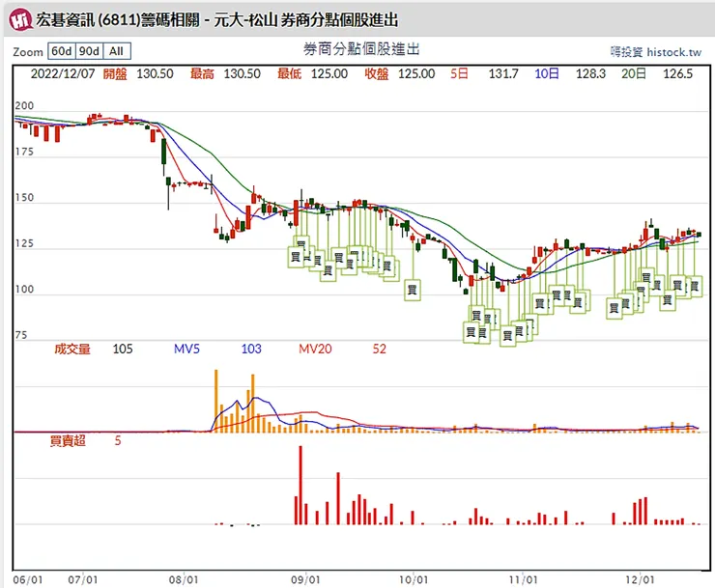Select the 5日 moving average value 131.7
Screen dimensions: 715x588
(x=503, y=73)
